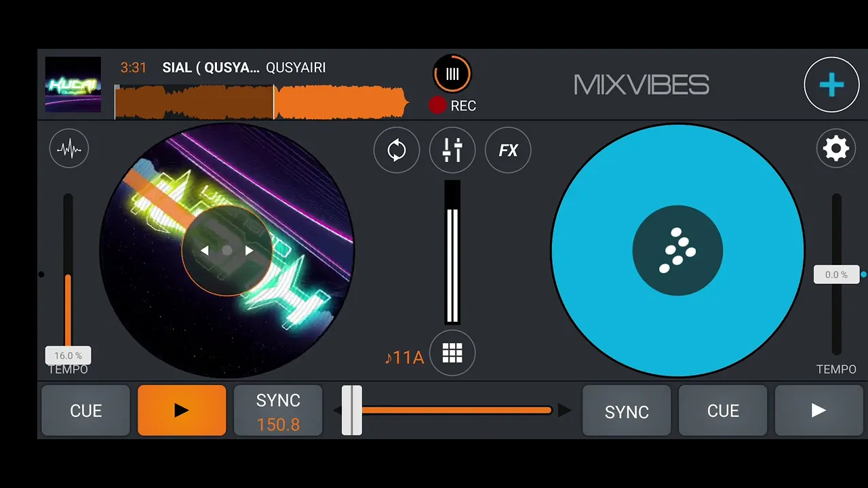
Task: Toggle left deck SYNC 150.8
Action: pos(278,410)
